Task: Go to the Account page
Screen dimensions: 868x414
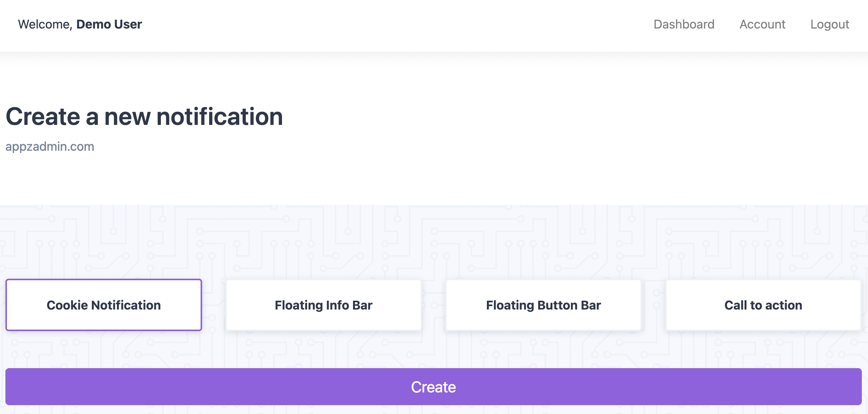Action: coord(762,24)
